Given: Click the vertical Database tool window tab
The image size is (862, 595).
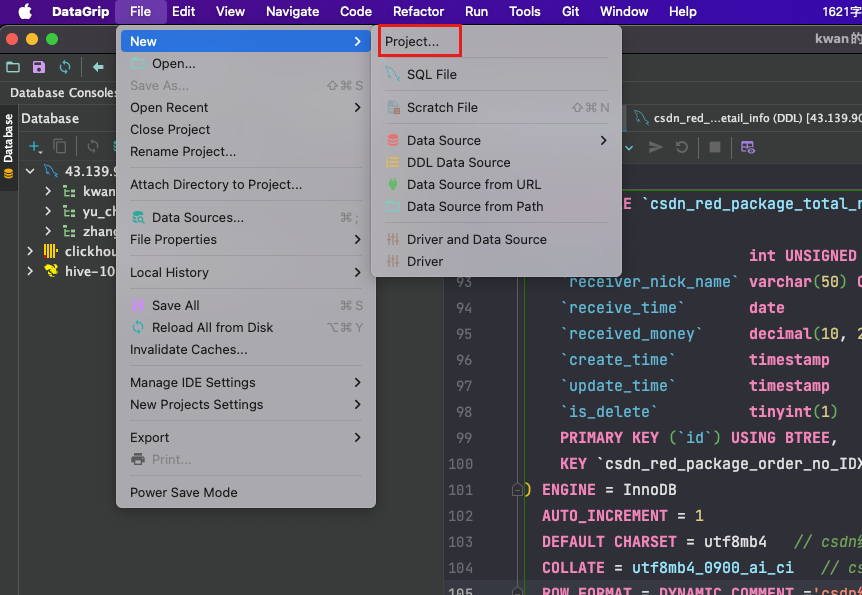Looking at the screenshot, I should click(8, 146).
